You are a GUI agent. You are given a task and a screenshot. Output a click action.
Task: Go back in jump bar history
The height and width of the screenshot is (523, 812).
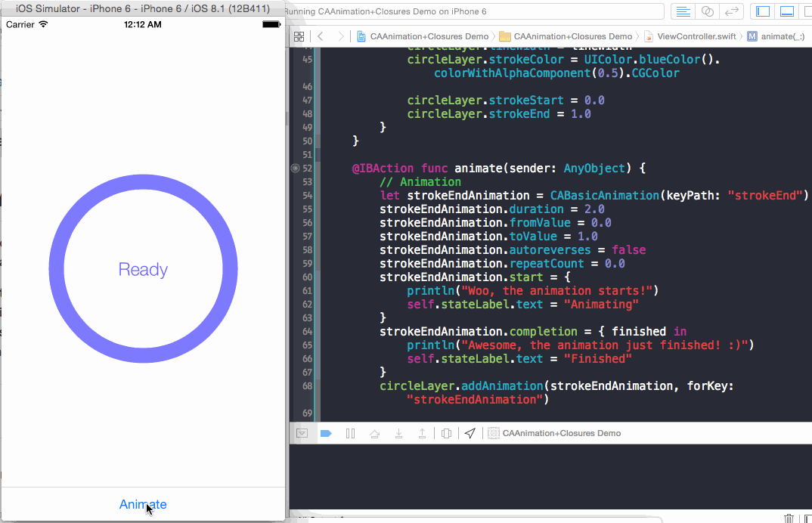point(321,36)
